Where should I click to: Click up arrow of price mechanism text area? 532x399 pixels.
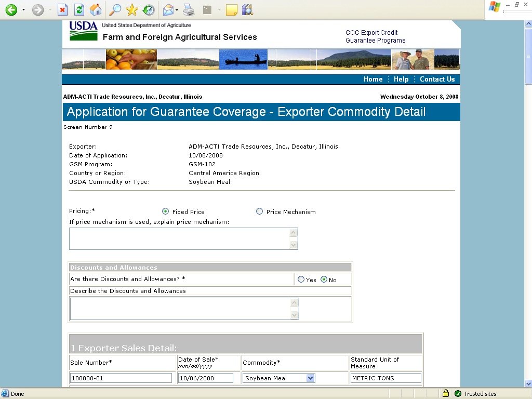[294, 233]
